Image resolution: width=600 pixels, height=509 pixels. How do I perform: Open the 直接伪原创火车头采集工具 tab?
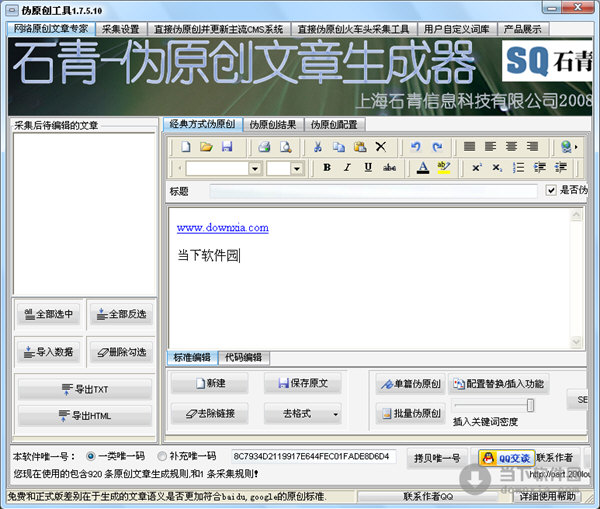[x=354, y=29]
